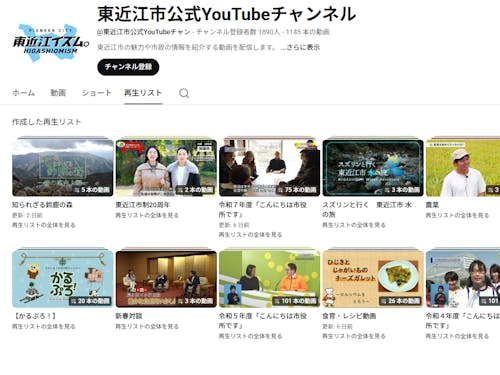Open the 令和5年度 こんにちは市役所です thumbnail
The image size is (500, 375).
click(270, 279)
